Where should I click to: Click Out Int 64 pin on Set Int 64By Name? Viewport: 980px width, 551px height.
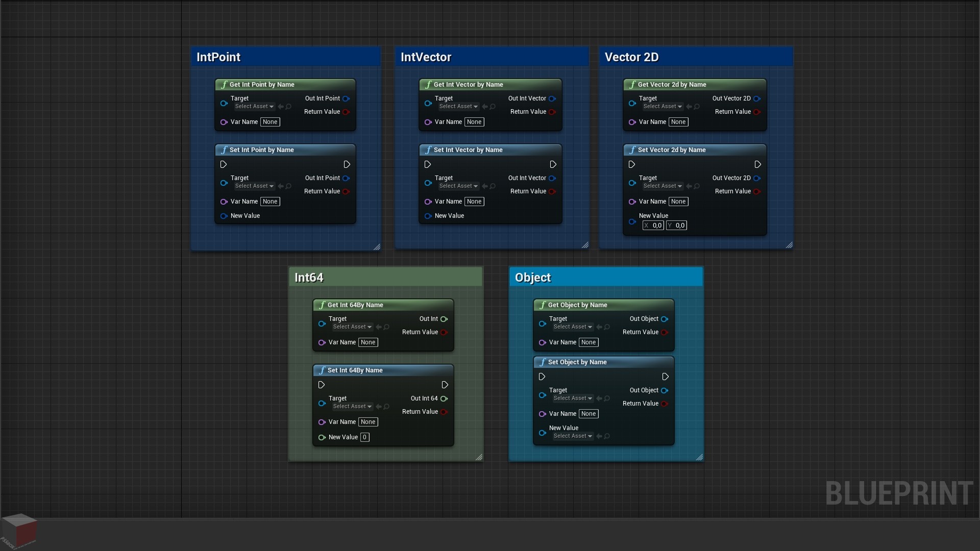[444, 398]
